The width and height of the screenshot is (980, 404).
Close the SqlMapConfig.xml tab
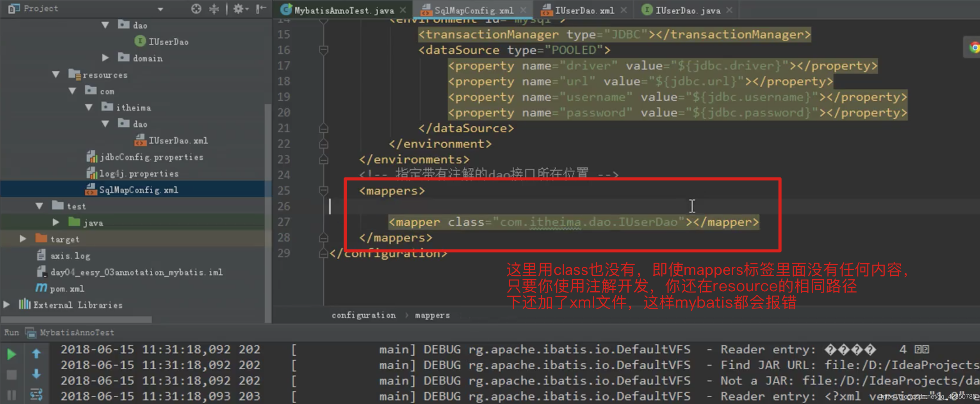[523, 10]
